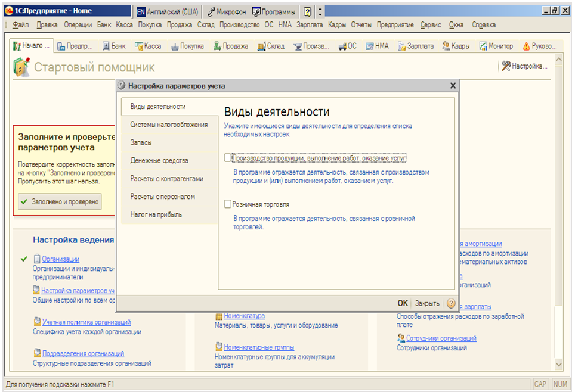The width and height of the screenshot is (572, 392).
Task: Select Расчеты с контрагентами section
Action: [x=169, y=179]
